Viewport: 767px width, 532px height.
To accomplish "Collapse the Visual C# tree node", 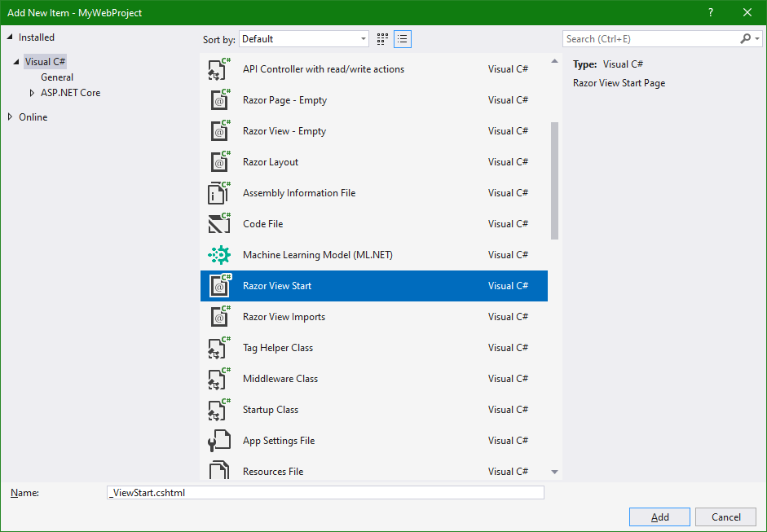I will tap(16, 62).
